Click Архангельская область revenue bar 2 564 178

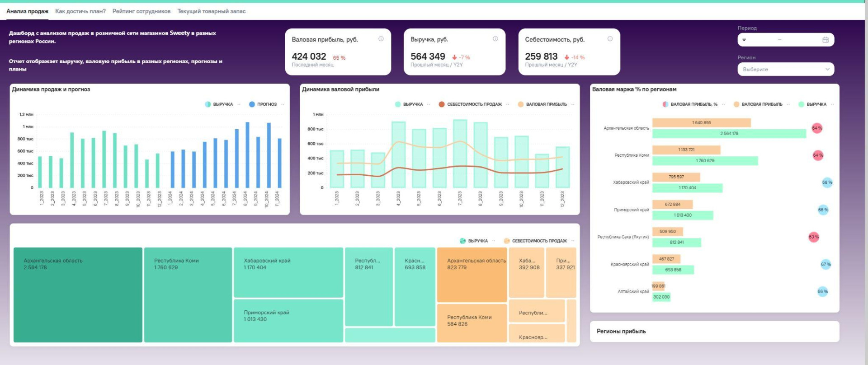729,134
